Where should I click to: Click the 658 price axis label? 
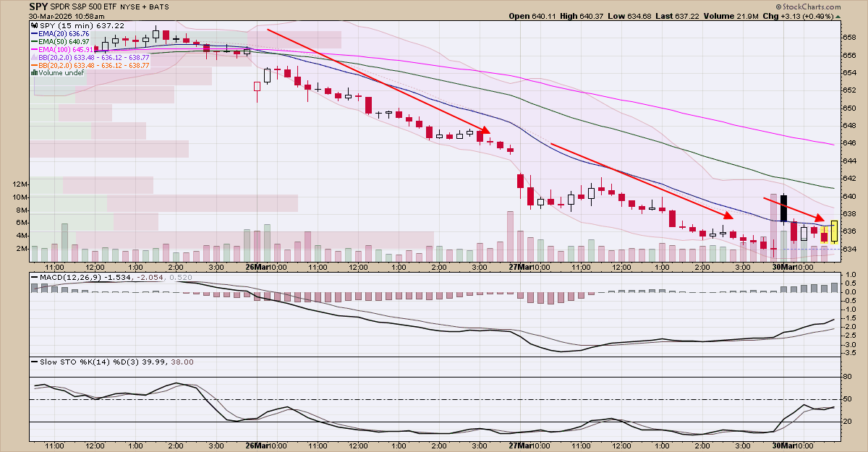point(849,37)
